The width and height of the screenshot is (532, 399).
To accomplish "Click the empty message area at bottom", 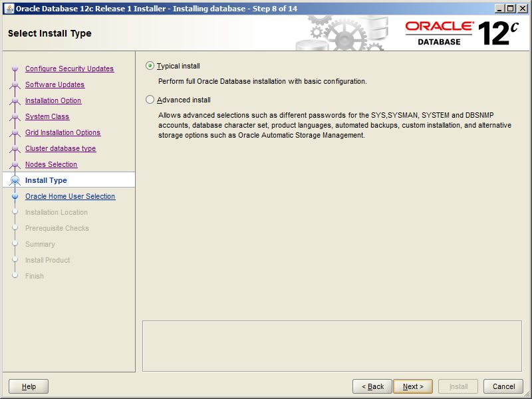I will [x=332, y=346].
